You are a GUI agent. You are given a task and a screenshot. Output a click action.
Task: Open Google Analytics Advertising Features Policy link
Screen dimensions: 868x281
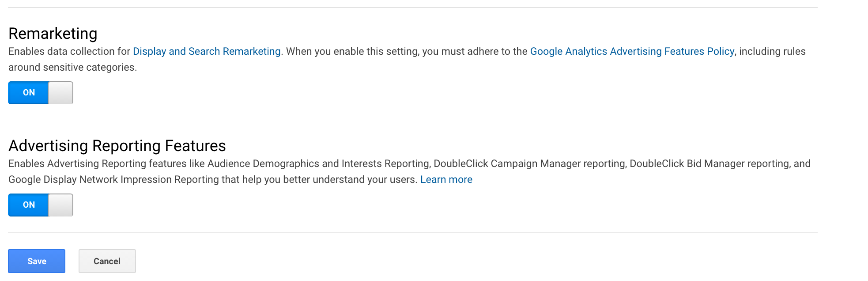pos(632,51)
